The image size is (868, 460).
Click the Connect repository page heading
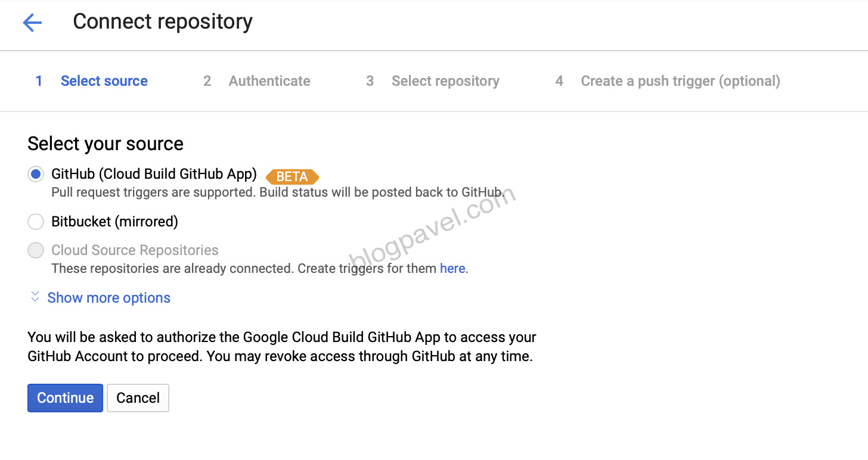pos(162,21)
